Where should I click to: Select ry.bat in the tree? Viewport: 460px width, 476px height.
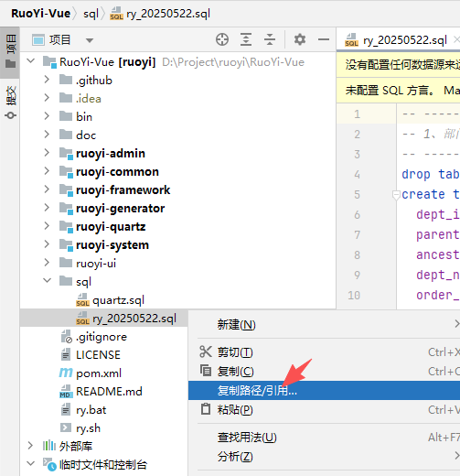pyautogui.click(x=91, y=410)
